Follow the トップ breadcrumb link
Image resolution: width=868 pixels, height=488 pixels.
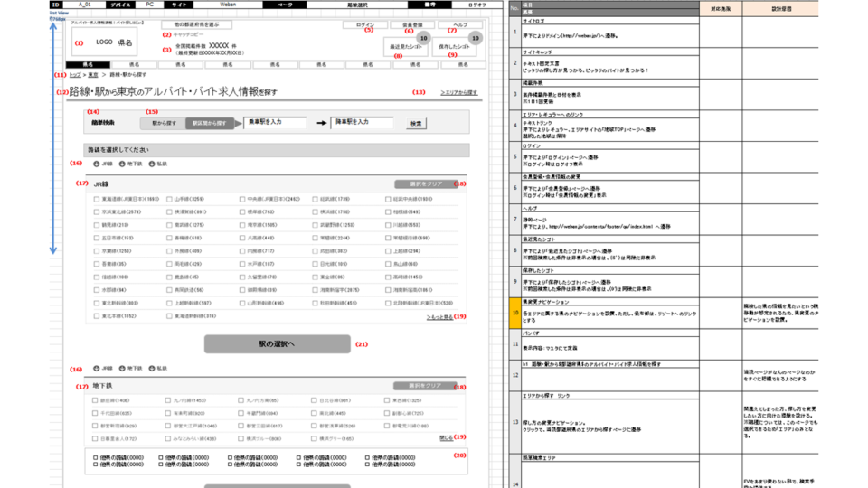tap(75, 75)
